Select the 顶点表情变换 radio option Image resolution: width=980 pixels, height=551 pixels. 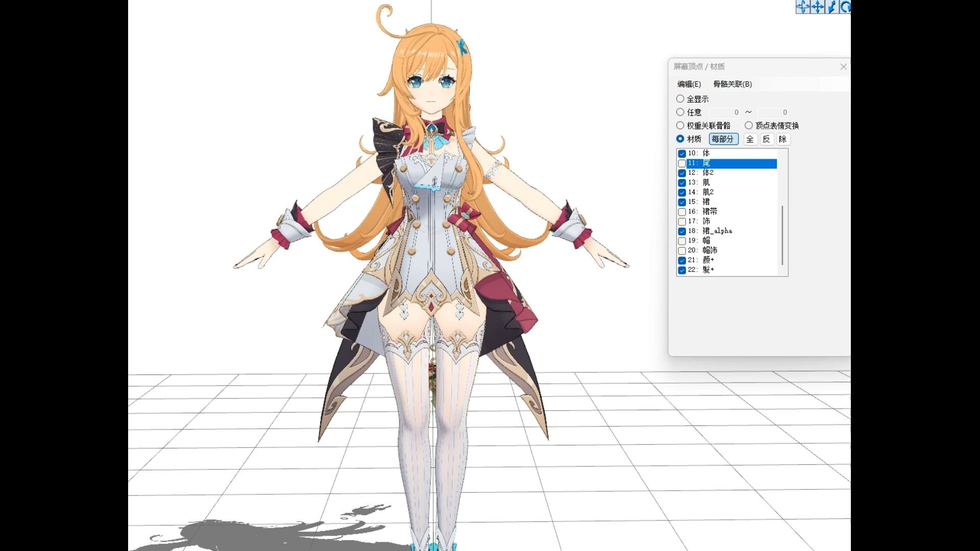click(x=748, y=125)
